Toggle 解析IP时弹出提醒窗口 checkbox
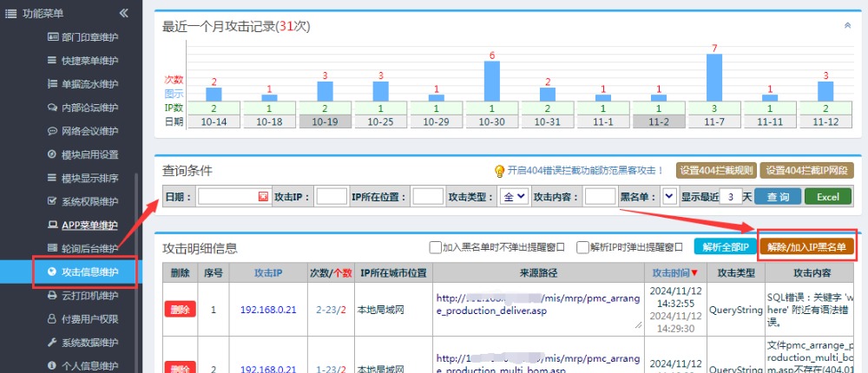This screenshot has width=868, height=373. point(583,247)
